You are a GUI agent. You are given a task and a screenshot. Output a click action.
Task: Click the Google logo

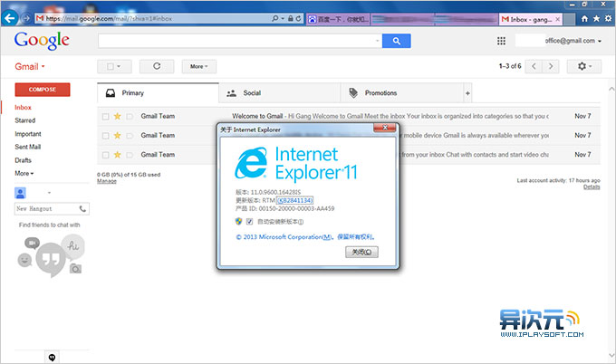pos(42,41)
